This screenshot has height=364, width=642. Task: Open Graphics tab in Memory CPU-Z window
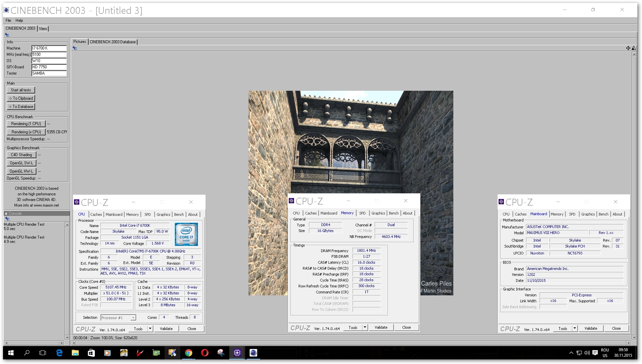378,213
